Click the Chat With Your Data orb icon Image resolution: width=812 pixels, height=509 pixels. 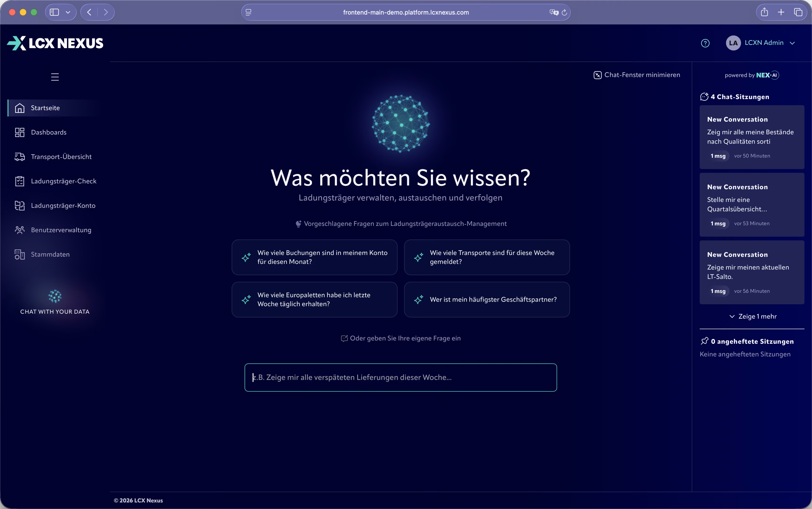[55, 296]
